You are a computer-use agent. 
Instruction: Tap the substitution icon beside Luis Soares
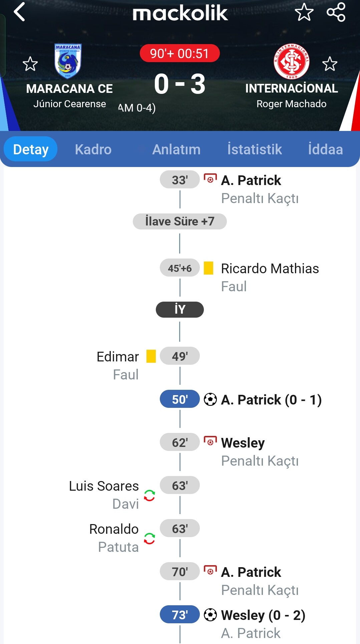[149, 495]
